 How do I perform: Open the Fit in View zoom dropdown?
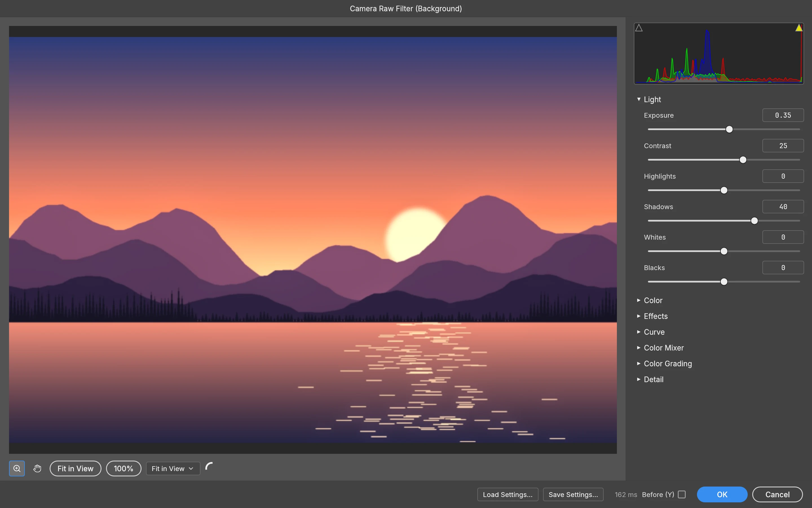[173, 468]
